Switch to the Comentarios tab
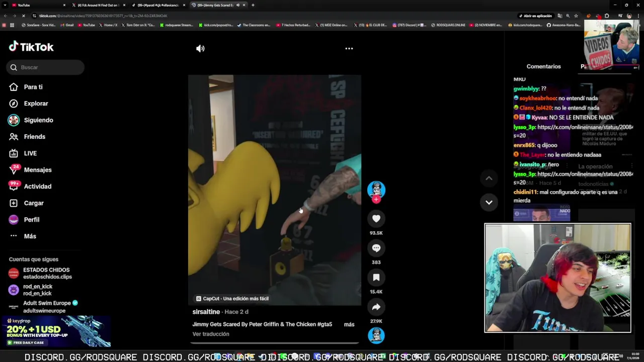Viewport: 644px width, 362px height. tap(543, 66)
